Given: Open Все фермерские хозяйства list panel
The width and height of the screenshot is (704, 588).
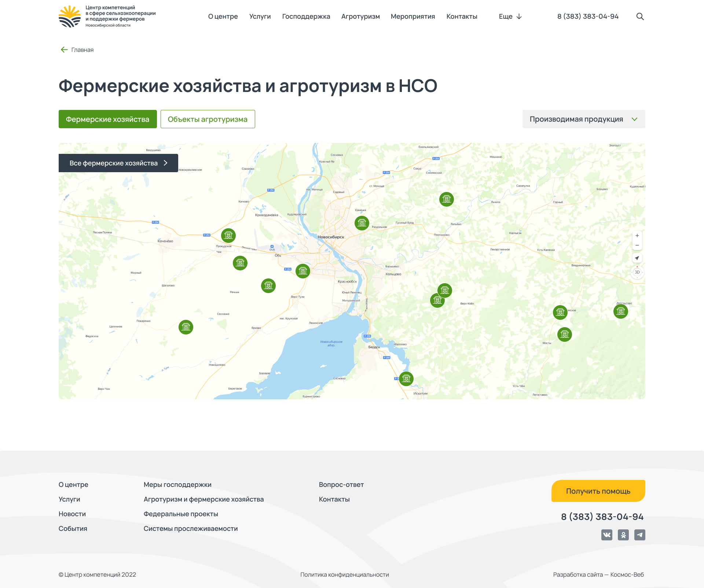Looking at the screenshot, I should coord(118,163).
